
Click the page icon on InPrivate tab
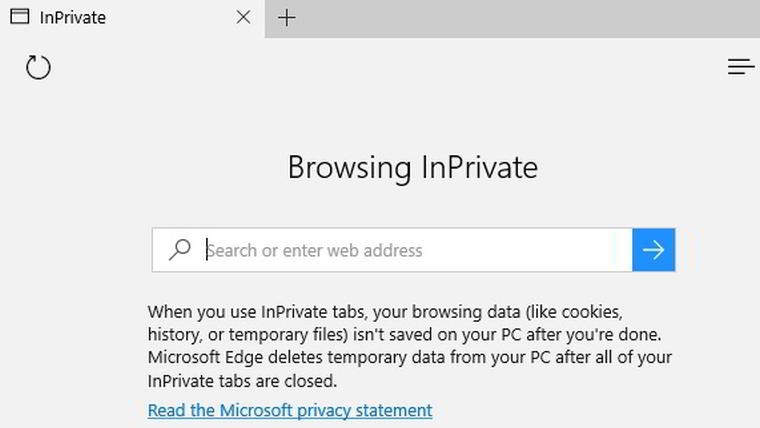[x=20, y=16]
